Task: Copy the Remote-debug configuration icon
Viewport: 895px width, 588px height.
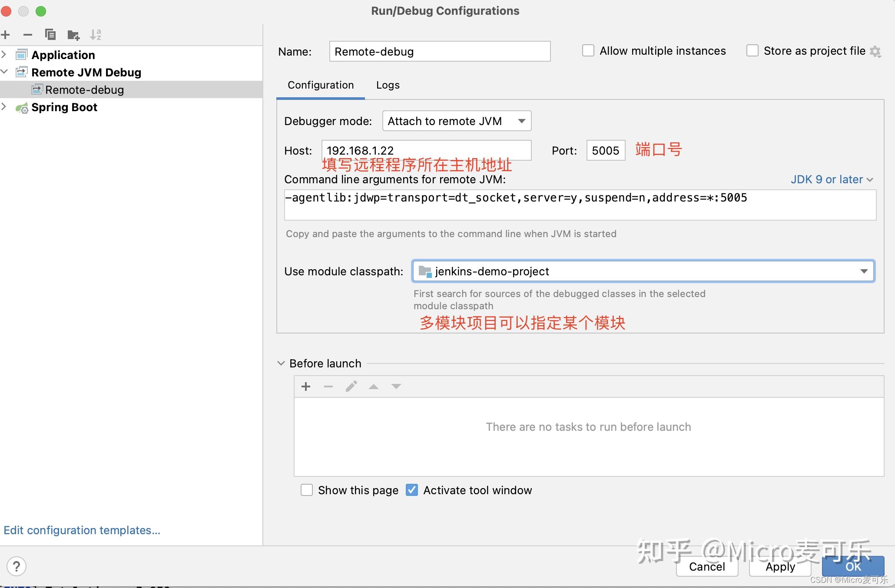Action: (50, 35)
